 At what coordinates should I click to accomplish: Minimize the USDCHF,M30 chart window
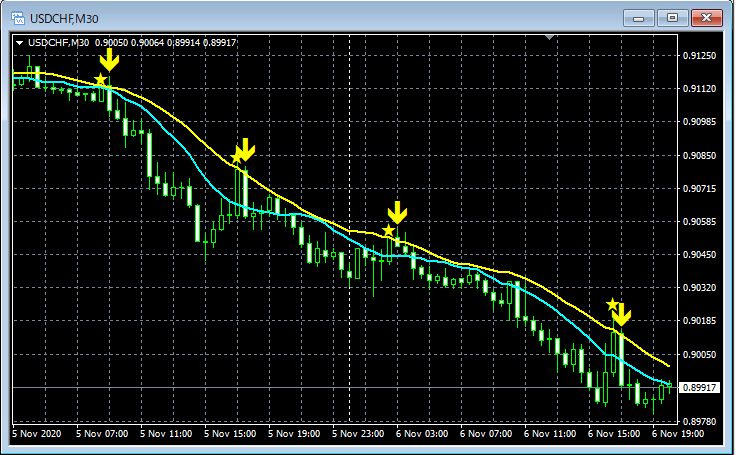638,18
